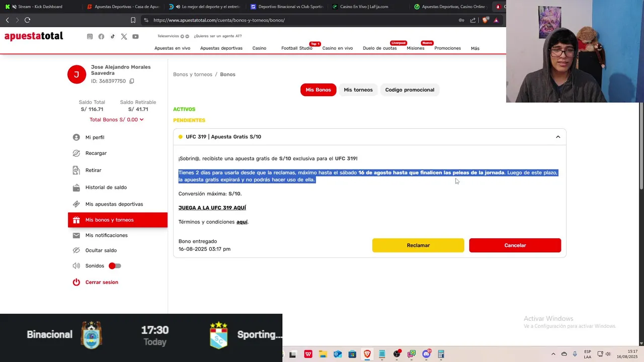
Task: Open the Casino menu item
Action: [259, 48]
